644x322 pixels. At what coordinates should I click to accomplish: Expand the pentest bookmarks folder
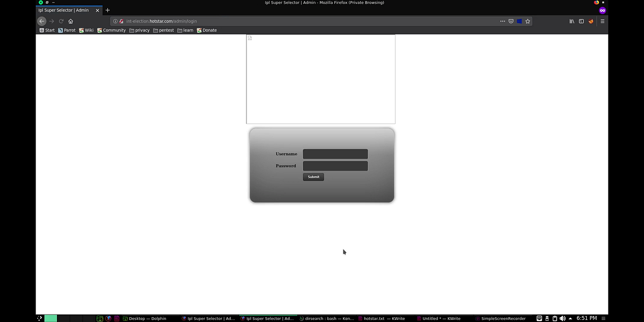(x=163, y=30)
